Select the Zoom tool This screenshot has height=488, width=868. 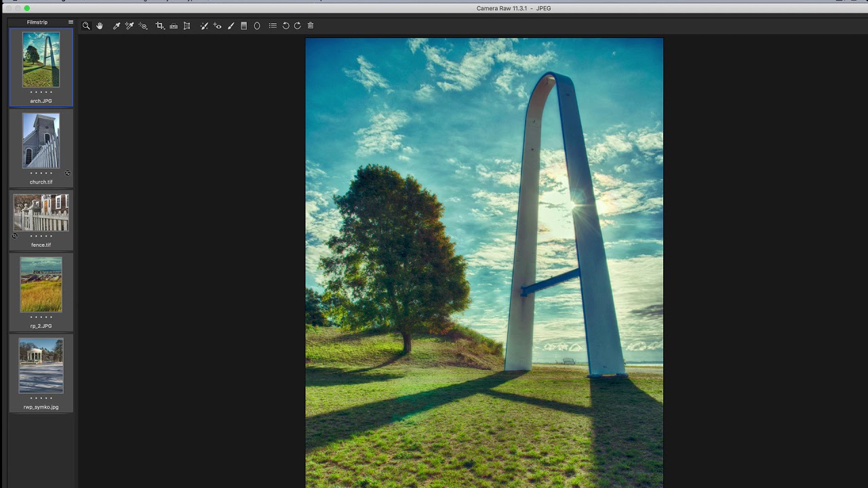click(x=86, y=26)
